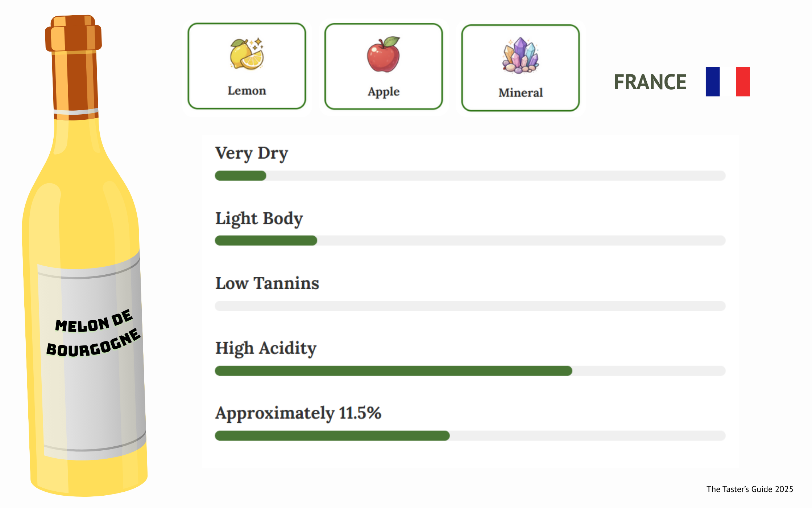Click the Light Body progress bar
This screenshot has width=812, height=508.
click(470, 241)
